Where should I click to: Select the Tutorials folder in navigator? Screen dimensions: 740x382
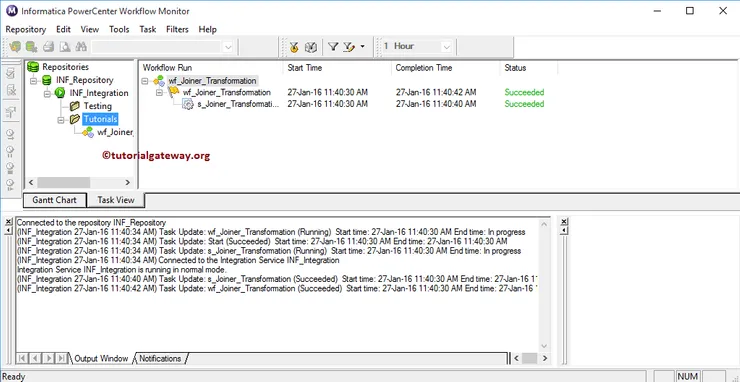point(101,119)
